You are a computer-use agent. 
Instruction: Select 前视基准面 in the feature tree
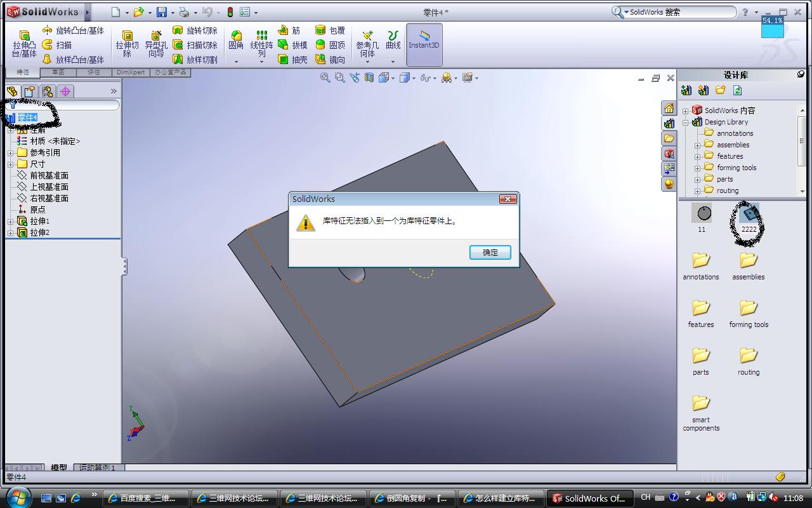43,175
